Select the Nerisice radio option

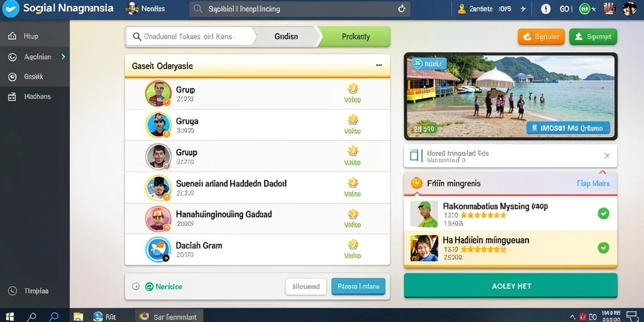(x=136, y=287)
